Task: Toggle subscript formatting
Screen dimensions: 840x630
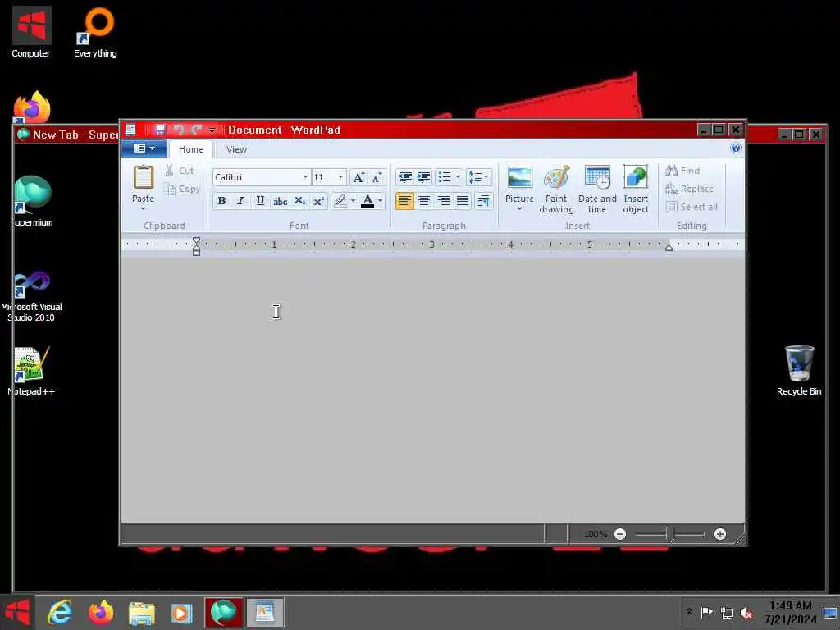Action: pos(299,201)
